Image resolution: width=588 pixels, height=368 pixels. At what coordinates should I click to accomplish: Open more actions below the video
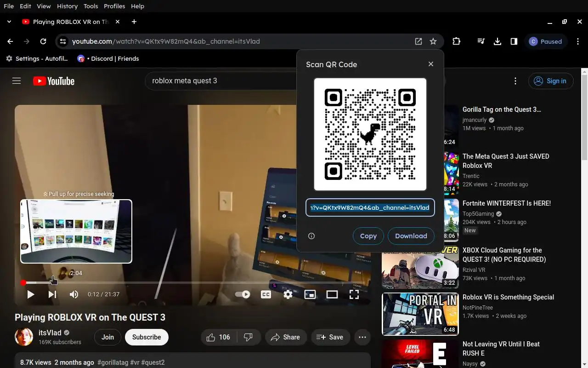(x=362, y=337)
